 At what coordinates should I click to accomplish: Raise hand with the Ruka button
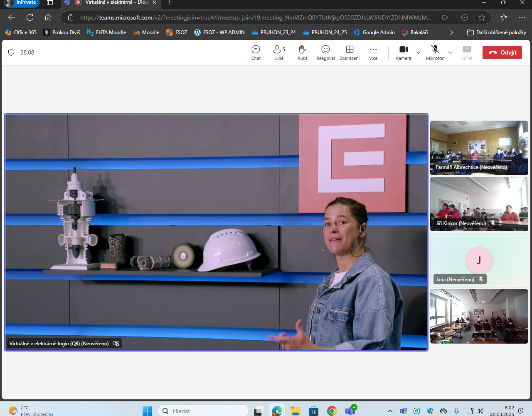click(x=303, y=52)
